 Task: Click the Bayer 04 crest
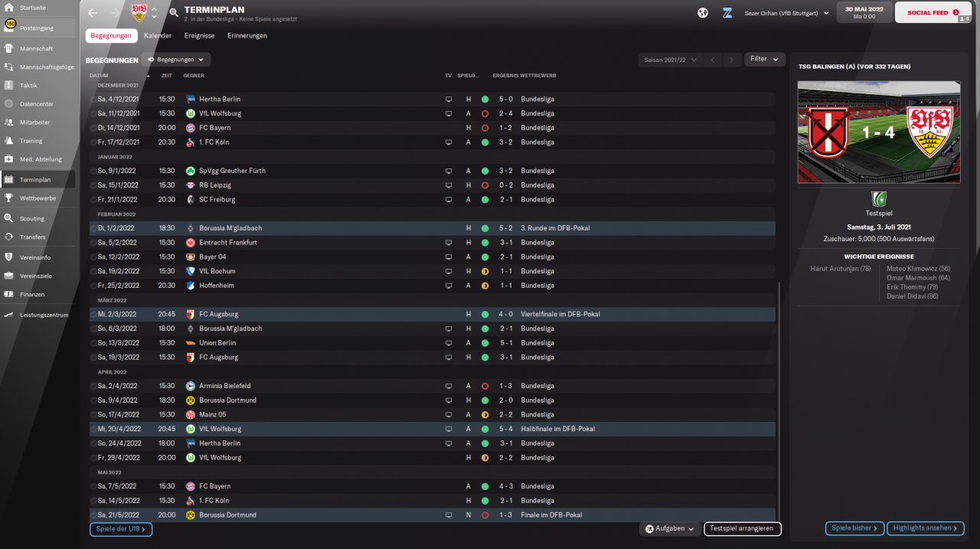191,257
